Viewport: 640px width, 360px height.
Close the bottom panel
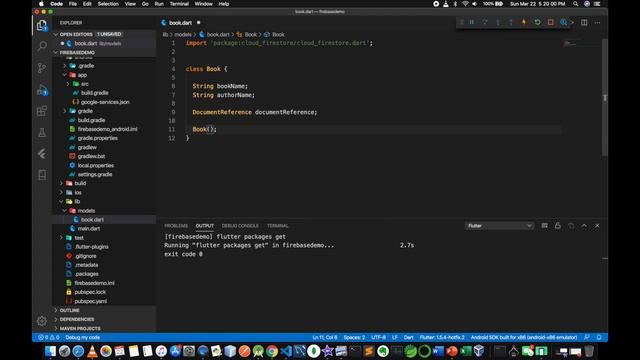597,226
